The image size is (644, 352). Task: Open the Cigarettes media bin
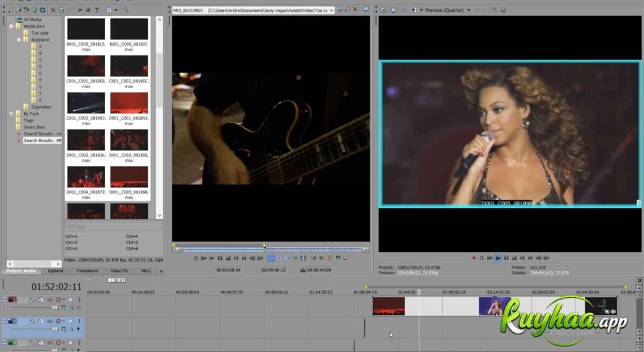(x=41, y=107)
